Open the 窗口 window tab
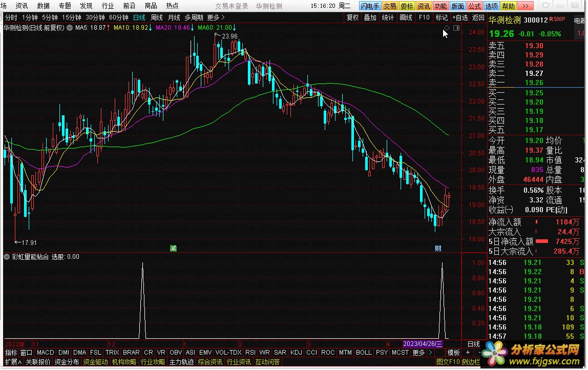588x370 pixels. click(26, 353)
